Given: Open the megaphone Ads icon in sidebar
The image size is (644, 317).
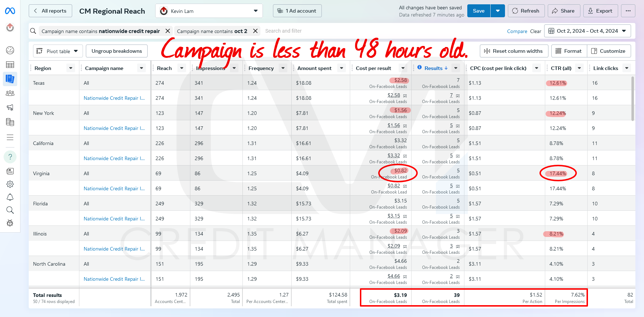Looking at the screenshot, I should coord(10,108).
